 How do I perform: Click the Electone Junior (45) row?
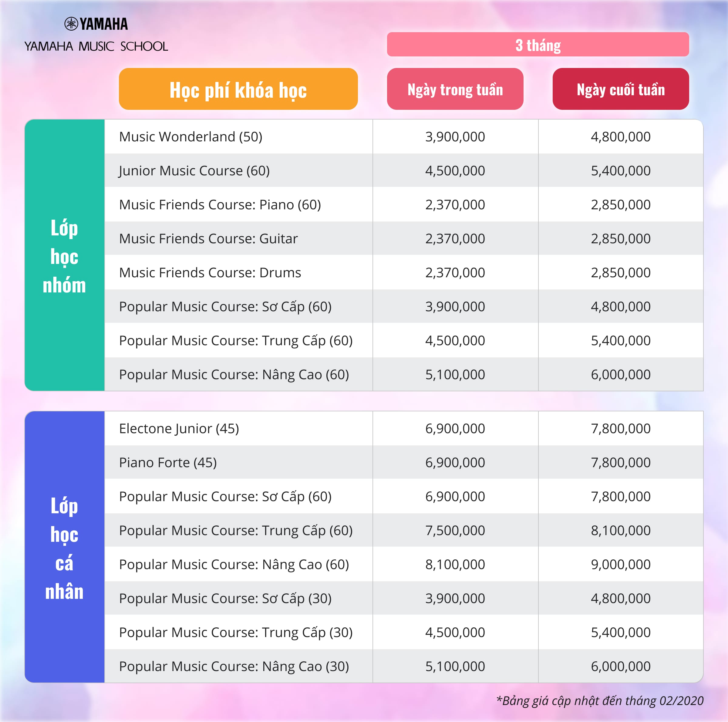(x=179, y=428)
